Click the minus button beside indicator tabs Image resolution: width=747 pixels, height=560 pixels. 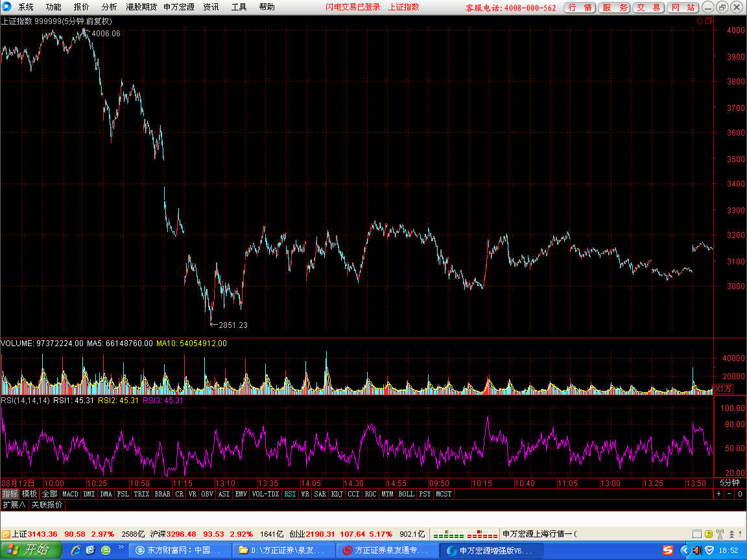point(729,494)
